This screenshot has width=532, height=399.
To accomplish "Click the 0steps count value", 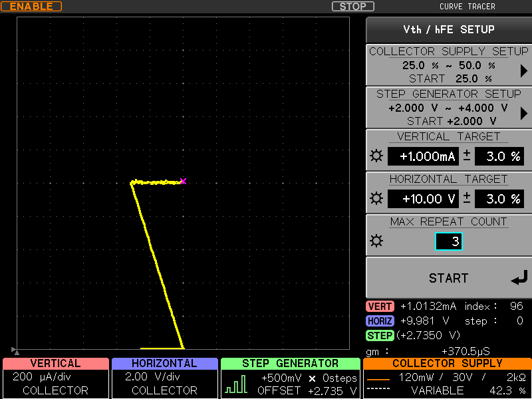I will point(340,378).
